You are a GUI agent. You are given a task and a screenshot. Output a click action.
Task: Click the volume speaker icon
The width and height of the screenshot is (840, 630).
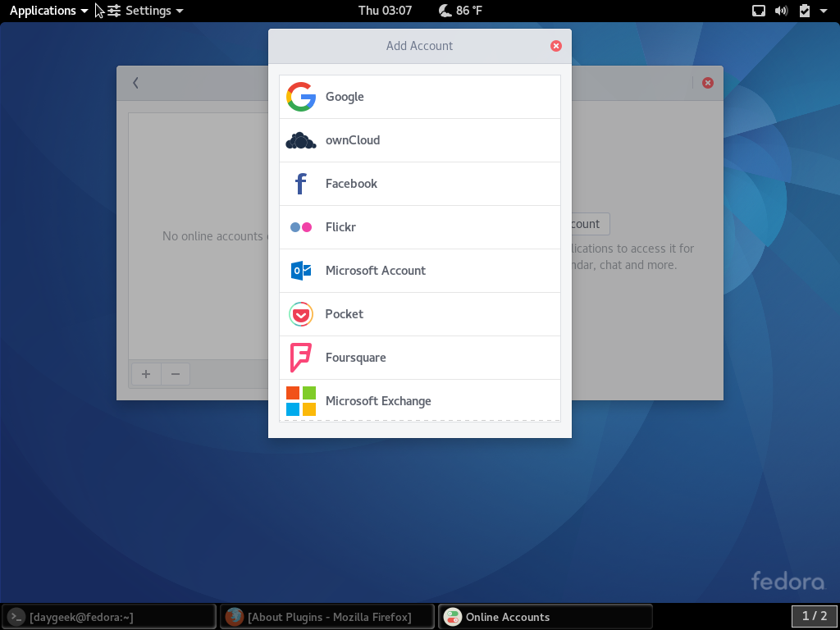(x=781, y=11)
